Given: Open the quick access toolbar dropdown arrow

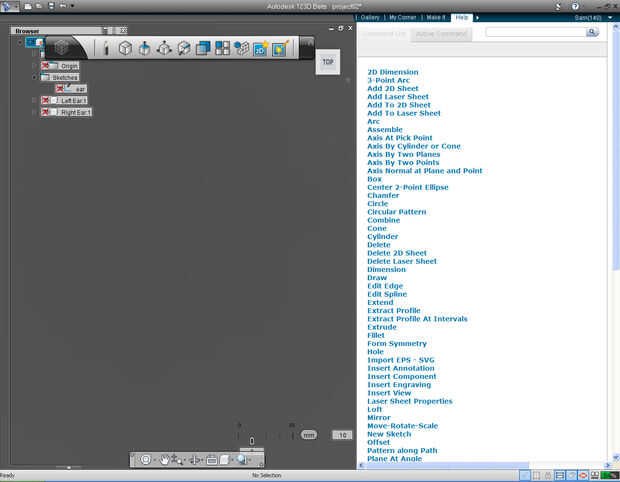Looking at the screenshot, I should [x=72, y=6].
